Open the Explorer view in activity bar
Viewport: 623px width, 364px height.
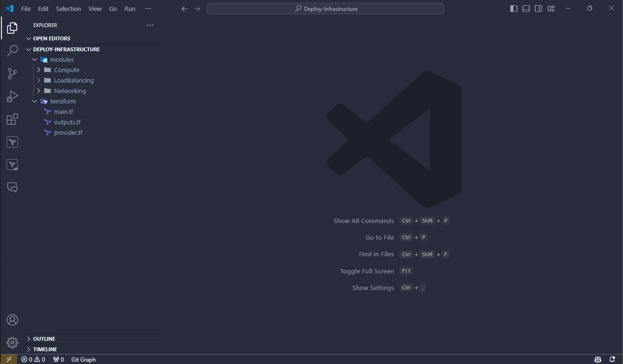[12, 28]
